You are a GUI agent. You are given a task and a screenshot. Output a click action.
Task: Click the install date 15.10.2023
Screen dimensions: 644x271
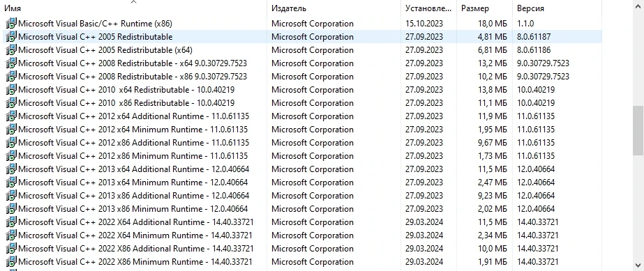[424, 24]
